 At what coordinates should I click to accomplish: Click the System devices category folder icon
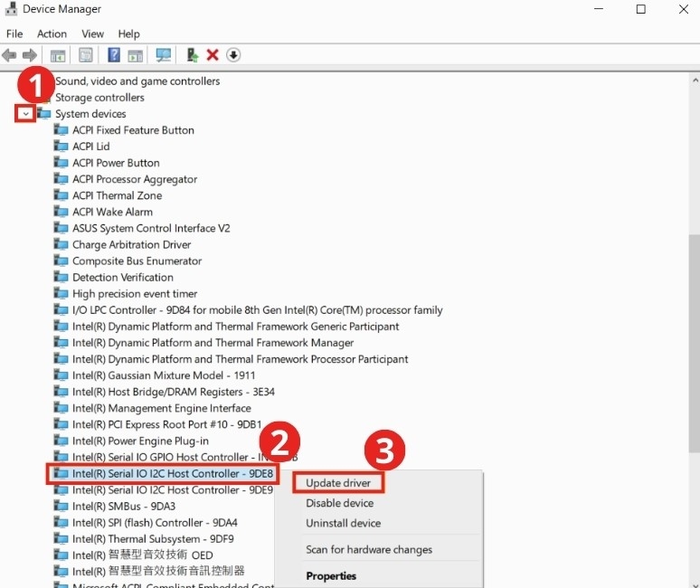coord(43,113)
